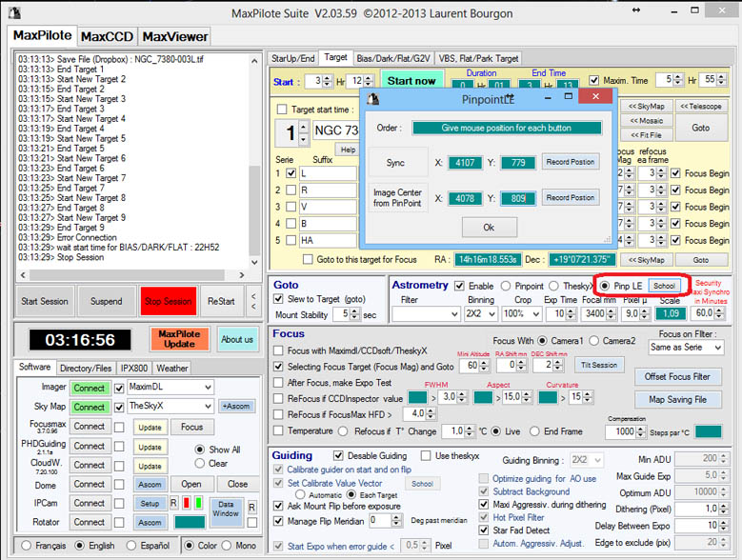This screenshot has width=742, height=560.
Task: Click the +Ascom button
Action: [x=236, y=407]
